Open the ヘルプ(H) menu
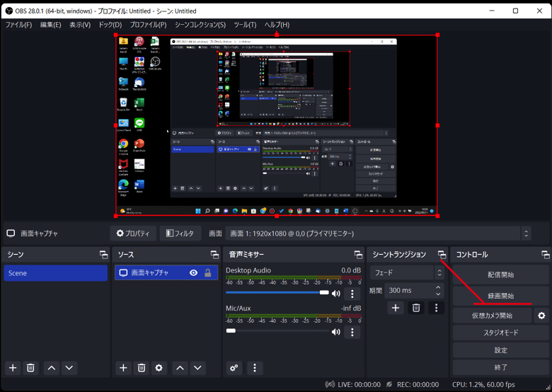 (277, 25)
